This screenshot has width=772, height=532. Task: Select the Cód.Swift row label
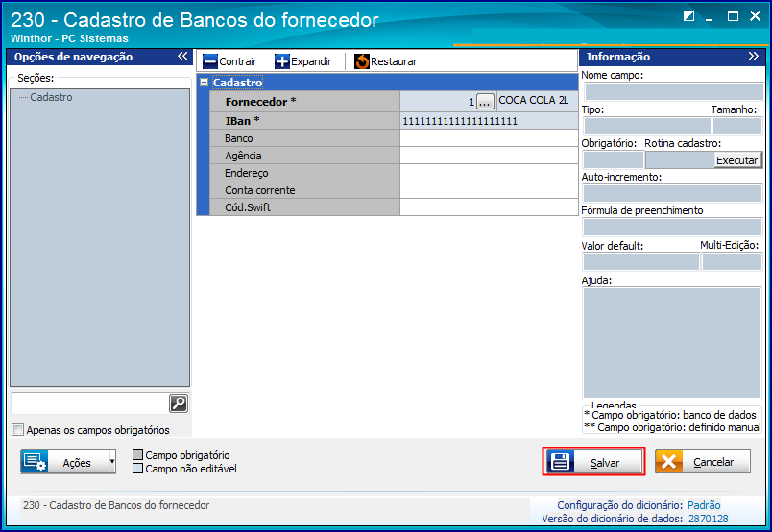click(304, 207)
